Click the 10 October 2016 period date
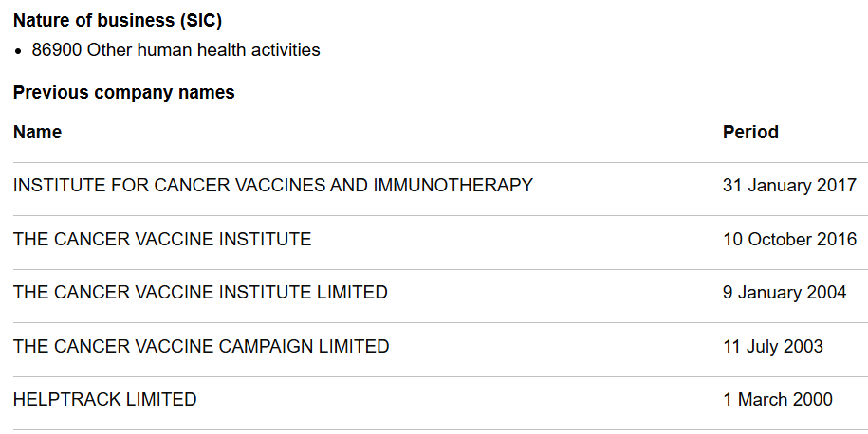 (x=789, y=240)
